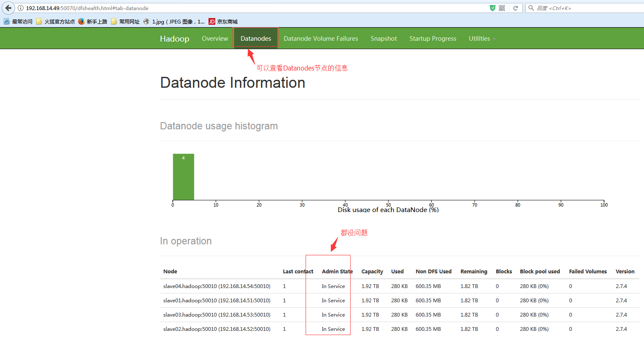Click the green histogram bar labeled 4
Image resolution: width=644 pixels, height=338 pixels.
tap(183, 177)
